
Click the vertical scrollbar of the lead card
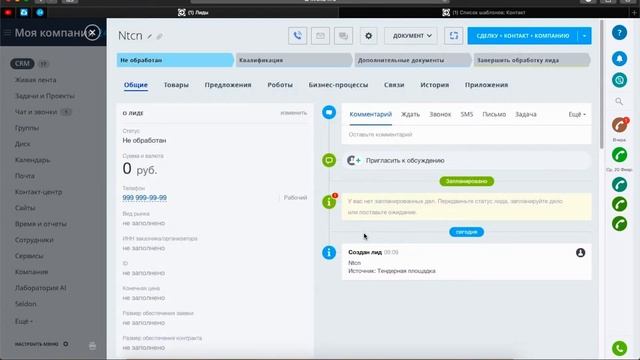[x=601, y=84]
